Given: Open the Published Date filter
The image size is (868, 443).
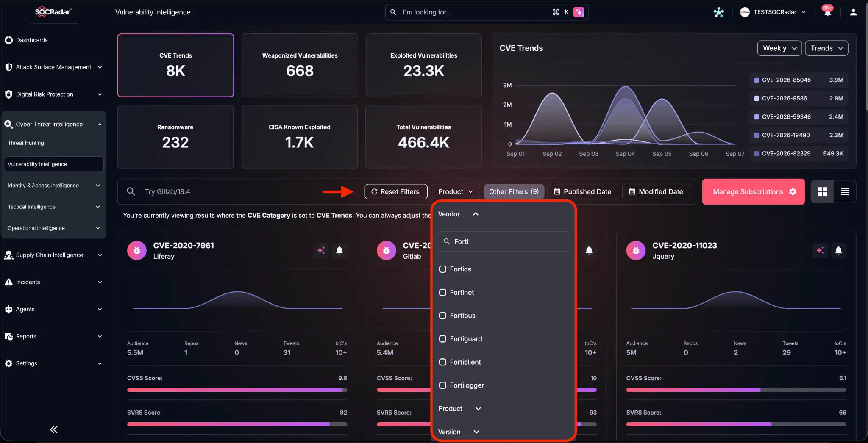Looking at the screenshot, I should [583, 192].
